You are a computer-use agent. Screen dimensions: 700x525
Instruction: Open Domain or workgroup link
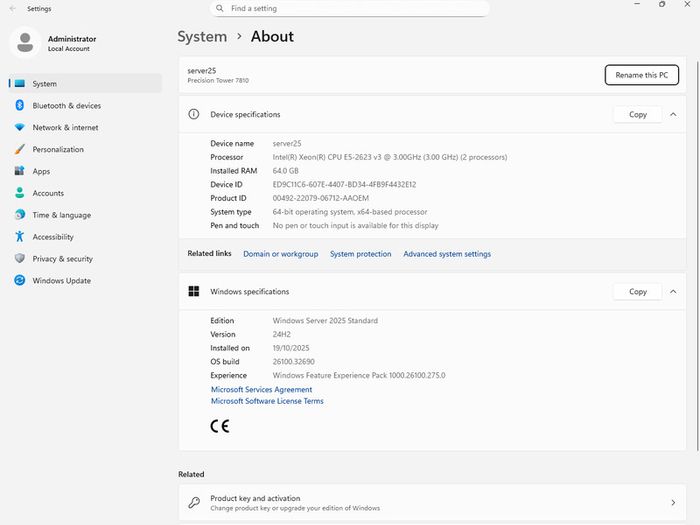pos(281,254)
